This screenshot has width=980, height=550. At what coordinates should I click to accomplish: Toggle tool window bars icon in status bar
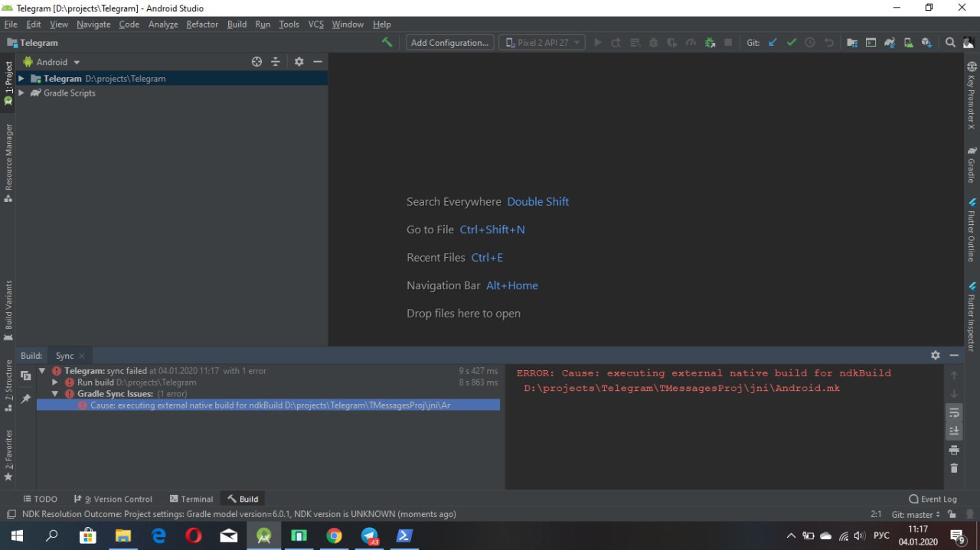pyautogui.click(x=10, y=515)
